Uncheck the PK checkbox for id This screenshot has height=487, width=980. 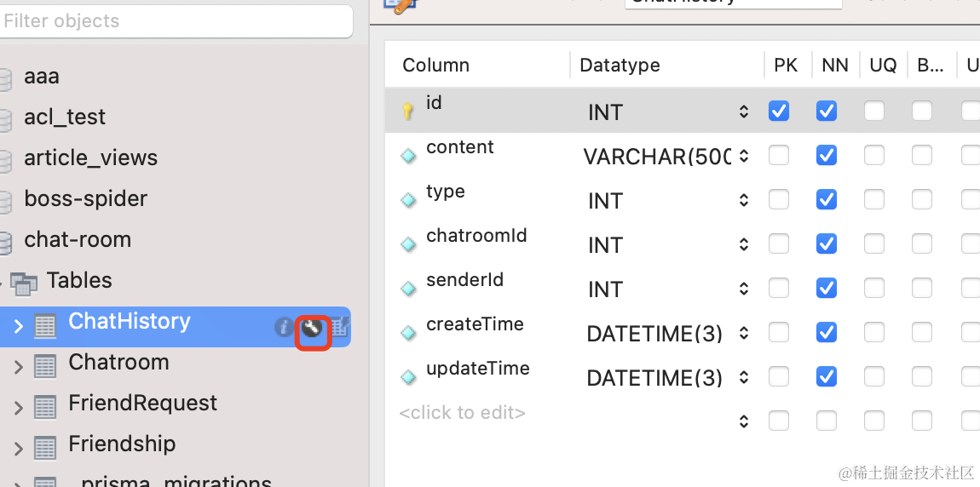(779, 111)
